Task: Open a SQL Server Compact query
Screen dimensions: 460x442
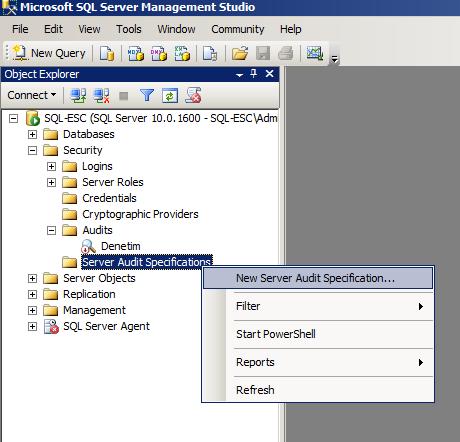Action: coord(210,53)
